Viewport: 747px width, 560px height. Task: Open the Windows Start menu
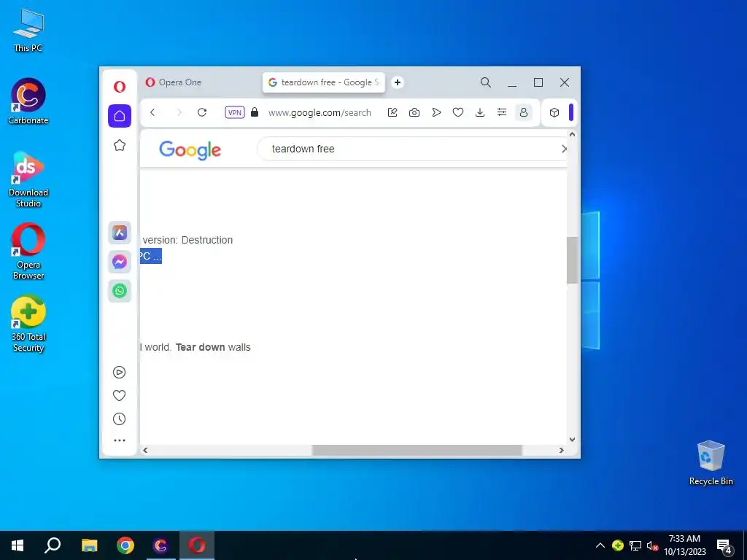[18, 545]
